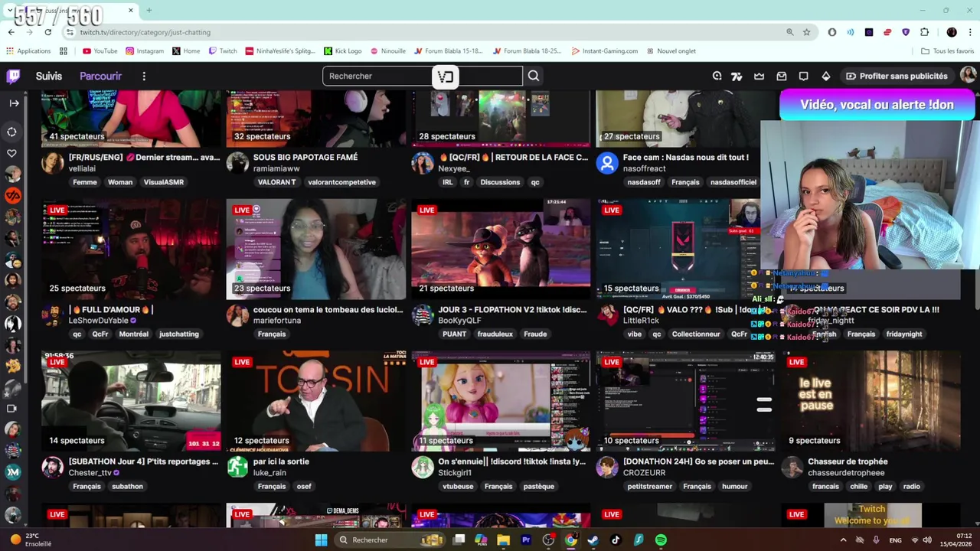Open LeShowDuYable stream thumbnail

(x=131, y=249)
